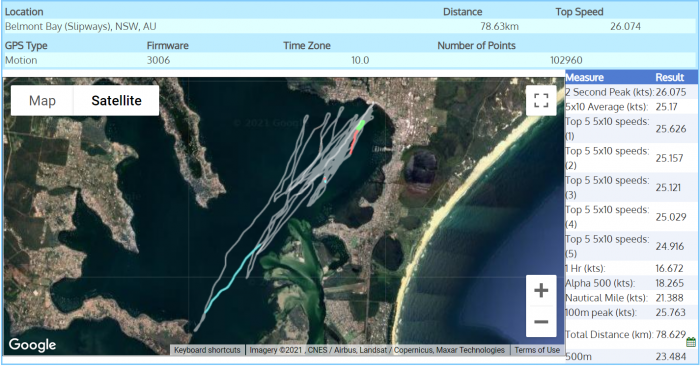Select the Measure column header
The width and height of the screenshot is (700, 366).
[584, 77]
